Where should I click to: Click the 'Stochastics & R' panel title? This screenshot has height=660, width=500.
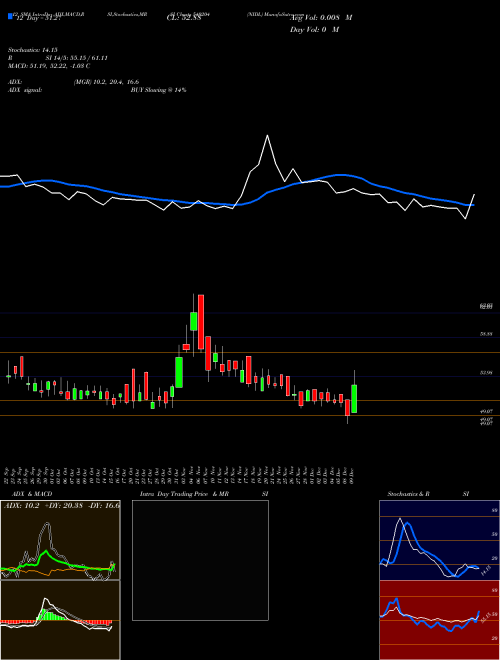tap(409, 494)
